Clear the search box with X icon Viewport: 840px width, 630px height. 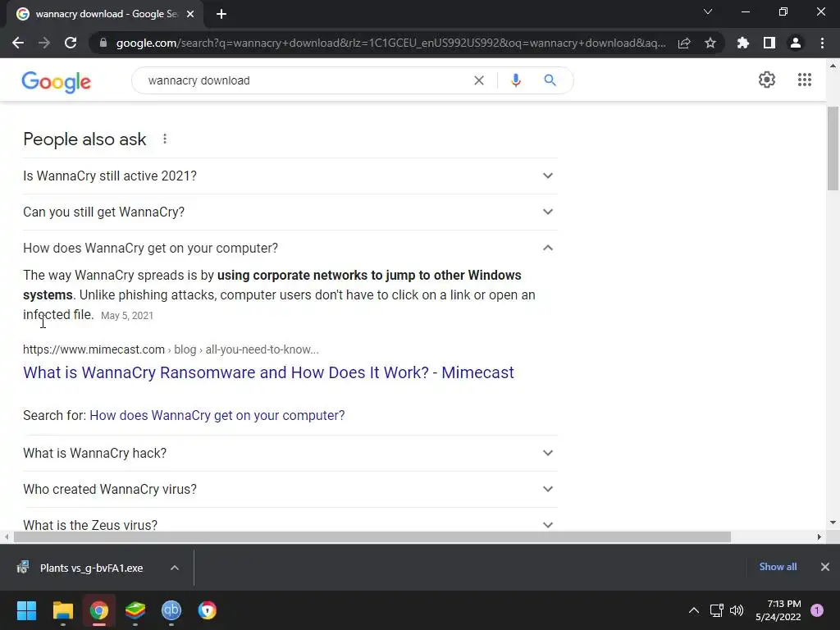479,80
